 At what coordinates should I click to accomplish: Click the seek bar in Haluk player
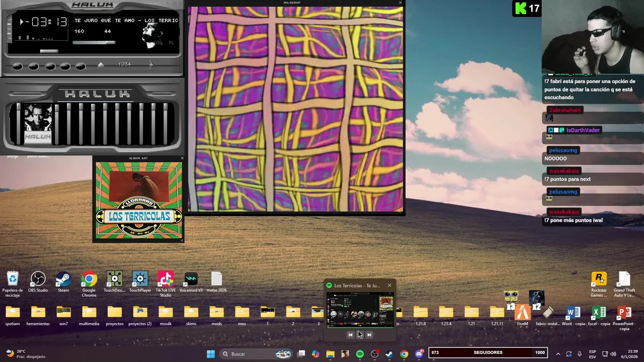point(94,42)
